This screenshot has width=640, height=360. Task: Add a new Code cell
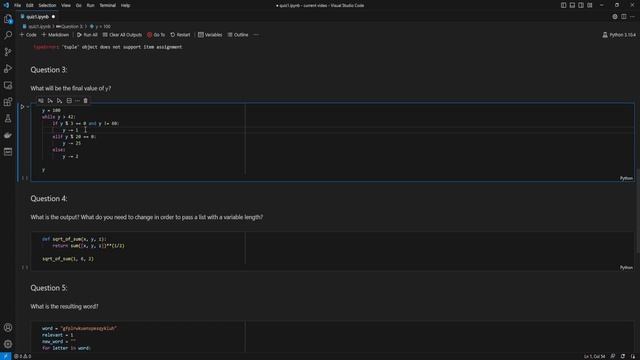28,35
